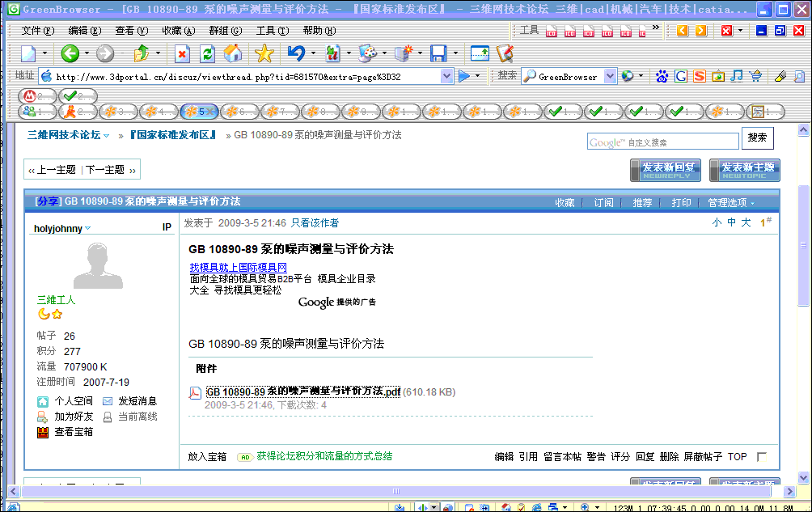
Task: Click the full screen monitor icon
Action: coord(480,53)
